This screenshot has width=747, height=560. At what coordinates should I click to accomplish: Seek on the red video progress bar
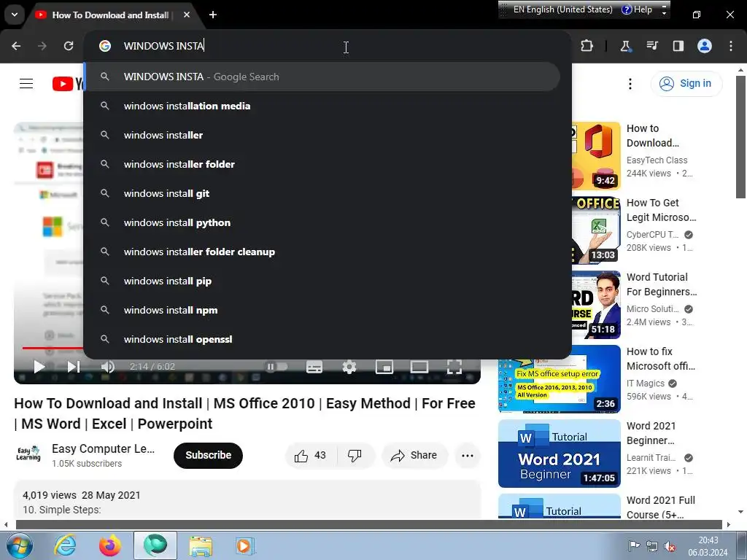click(53, 348)
